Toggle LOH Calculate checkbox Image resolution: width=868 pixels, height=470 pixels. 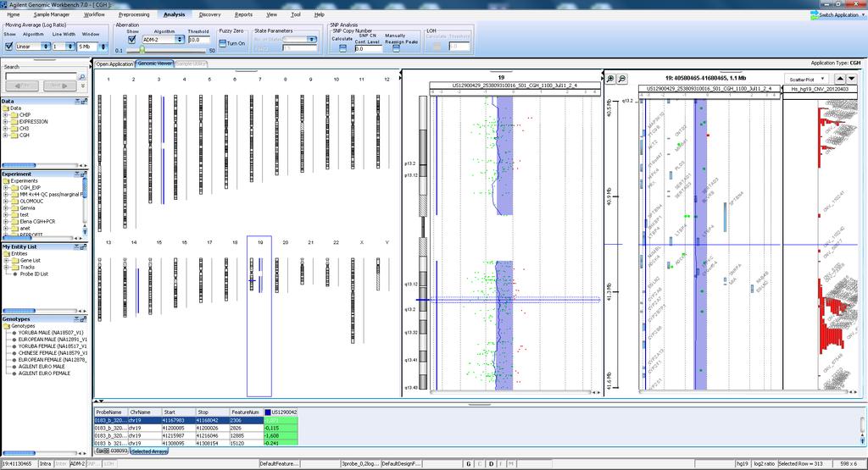coord(437,47)
